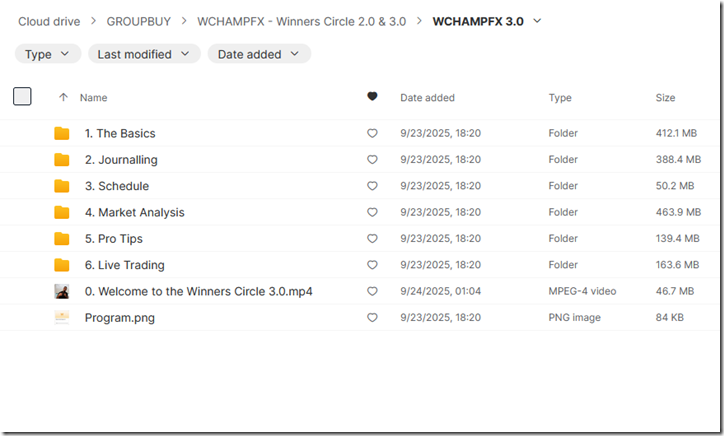Go to Cloud drive in the breadcrumb
The width and height of the screenshot is (724, 436).
pos(49,21)
